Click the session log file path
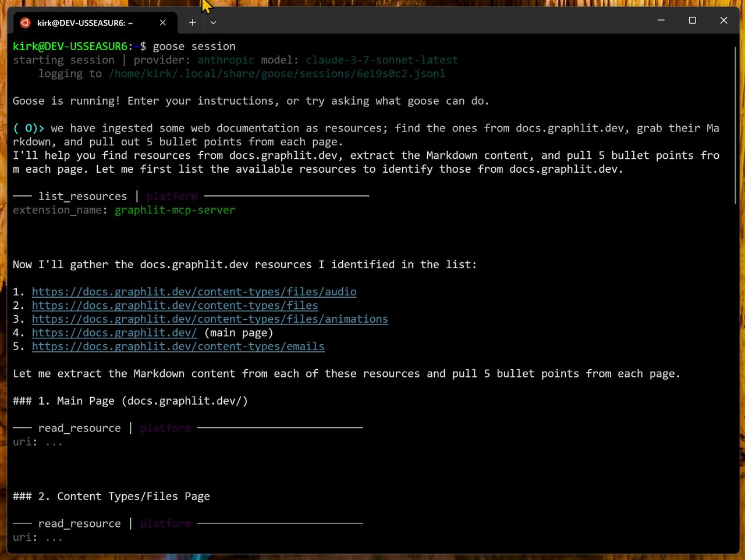The image size is (745, 560). [x=276, y=74]
